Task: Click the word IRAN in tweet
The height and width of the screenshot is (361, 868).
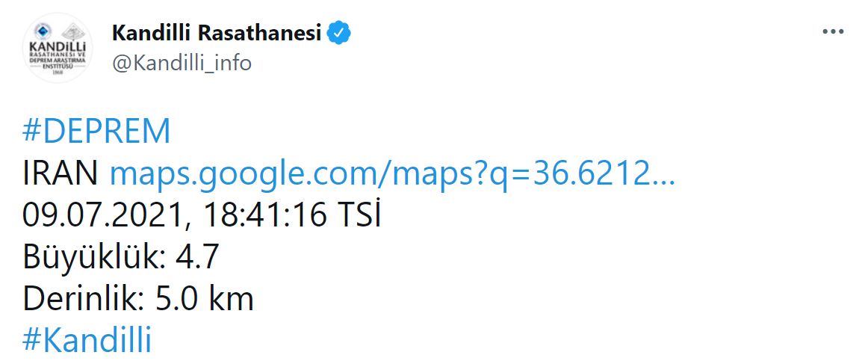Action: [61, 174]
